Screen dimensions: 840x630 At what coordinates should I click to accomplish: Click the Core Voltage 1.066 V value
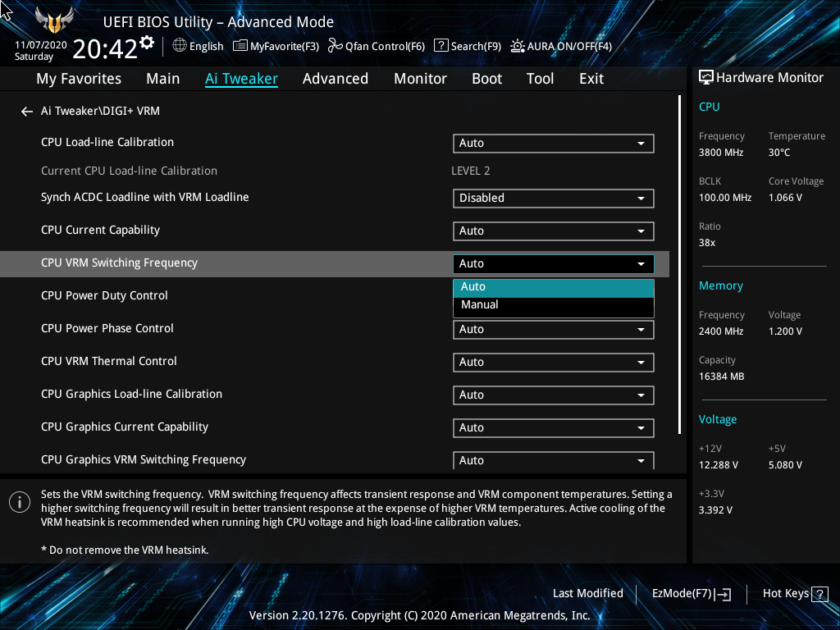tap(785, 198)
